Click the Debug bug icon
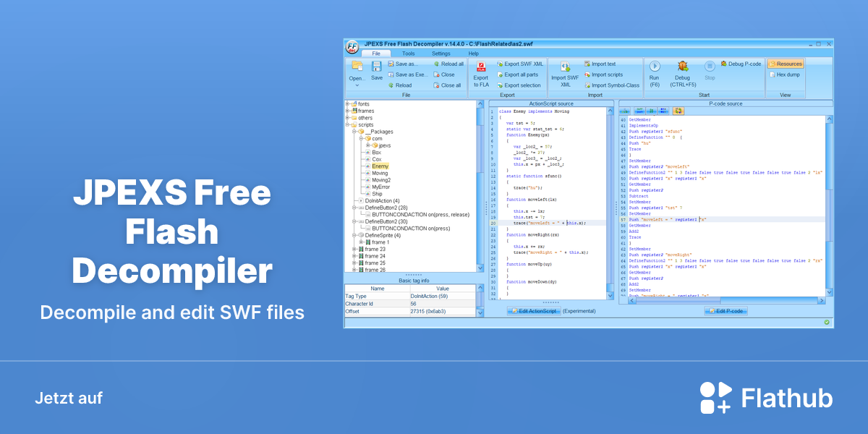 coord(682,66)
